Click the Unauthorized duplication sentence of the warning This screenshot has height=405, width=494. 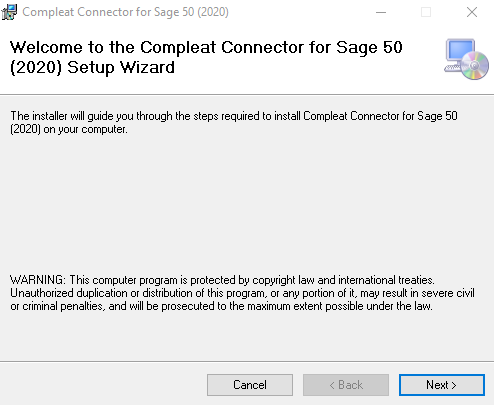[x=242, y=293]
